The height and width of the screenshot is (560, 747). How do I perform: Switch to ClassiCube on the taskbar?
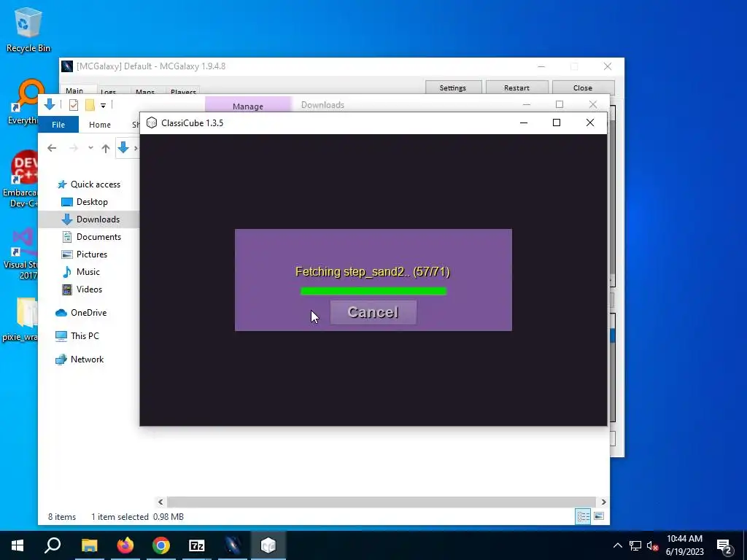point(268,545)
